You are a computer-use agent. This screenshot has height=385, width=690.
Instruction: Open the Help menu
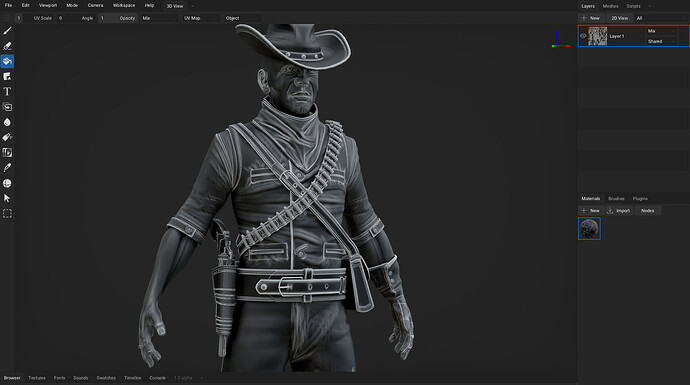[149, 5]
